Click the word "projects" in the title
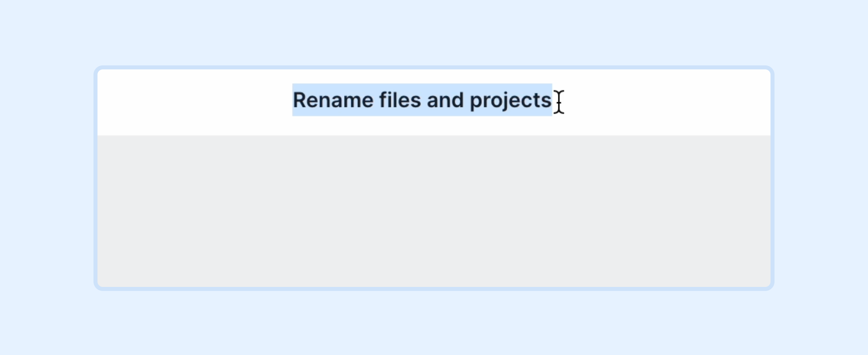Screen dimensions: 868x355 point(510,101)
